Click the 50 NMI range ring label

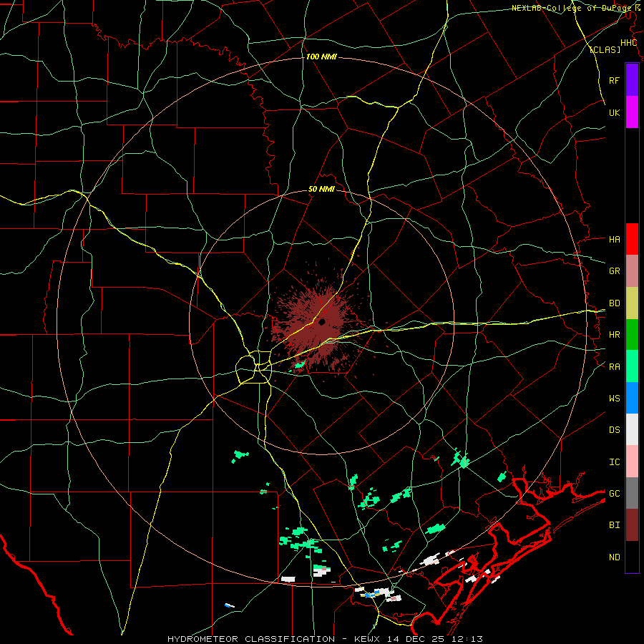(x=321, y=190)
